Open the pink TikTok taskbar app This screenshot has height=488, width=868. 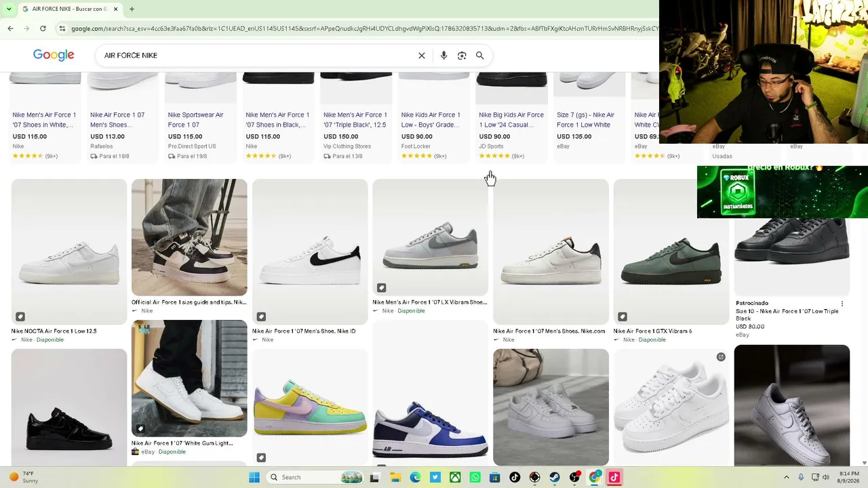614,477
